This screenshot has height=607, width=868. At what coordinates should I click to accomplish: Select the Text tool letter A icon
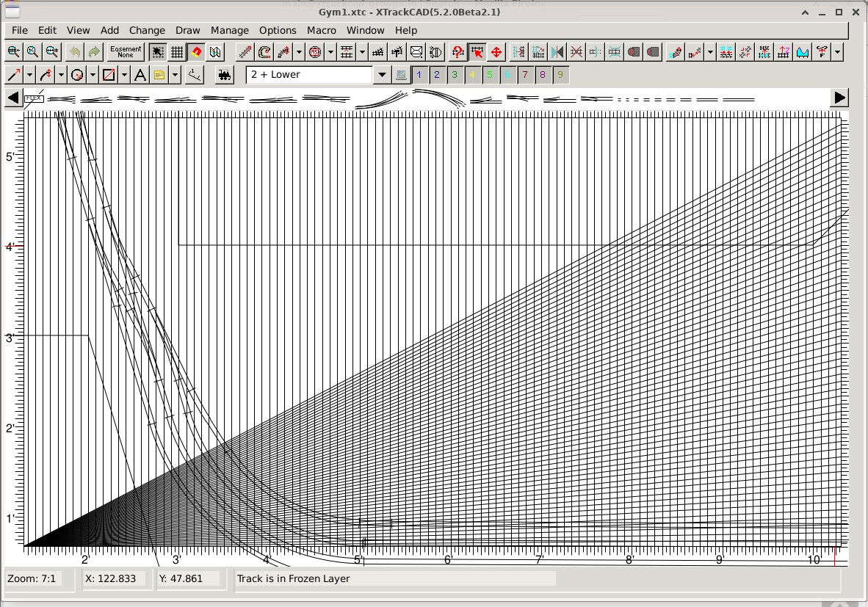[140, 75]
